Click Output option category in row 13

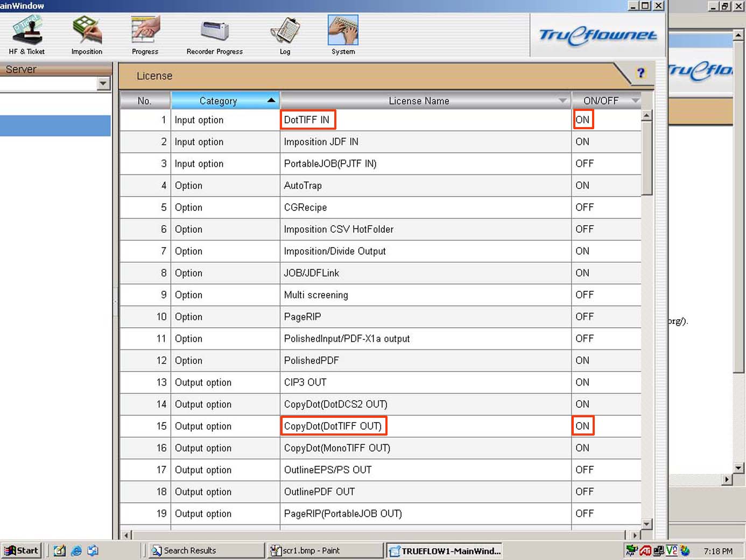tap(203, 382)
